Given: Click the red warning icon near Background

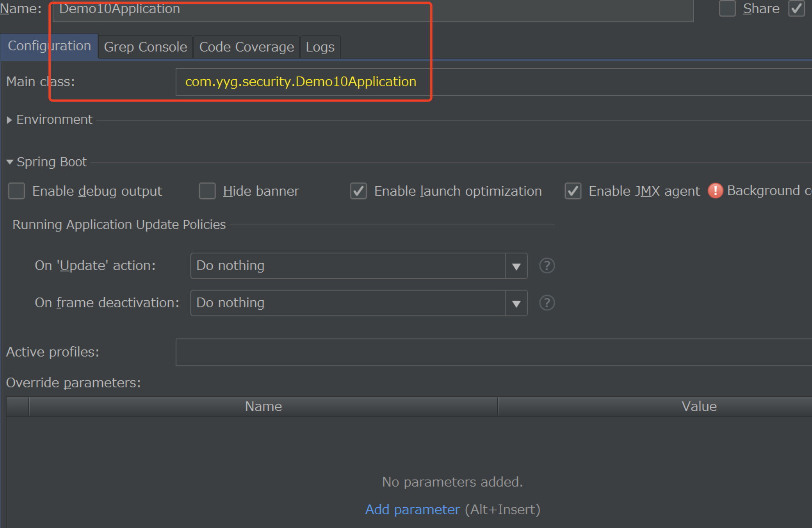Looking at the screenshot, I should point(715,191).
